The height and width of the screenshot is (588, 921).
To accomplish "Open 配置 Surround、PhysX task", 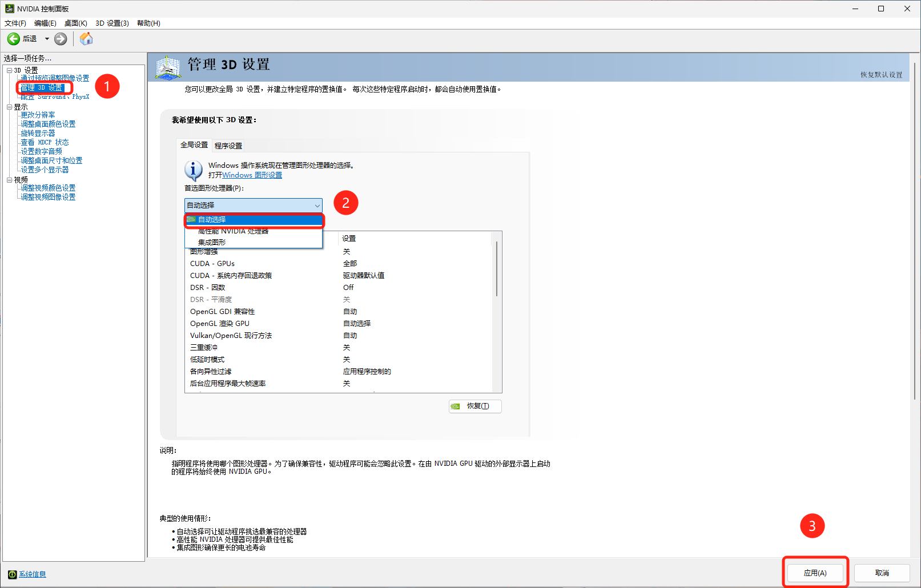I will [x=55, y=97].
